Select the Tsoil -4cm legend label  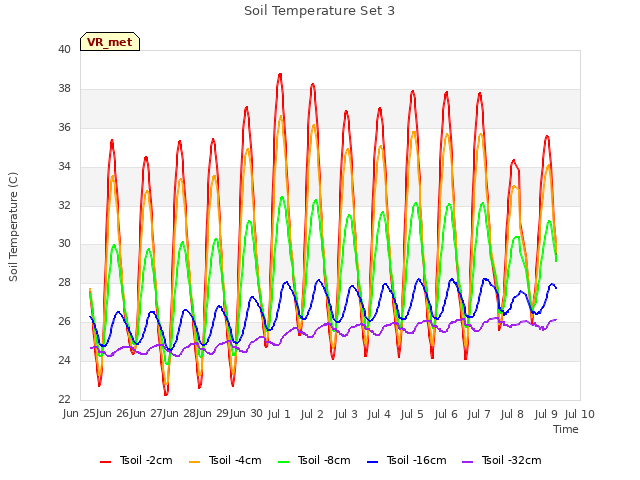coord(235,460)
